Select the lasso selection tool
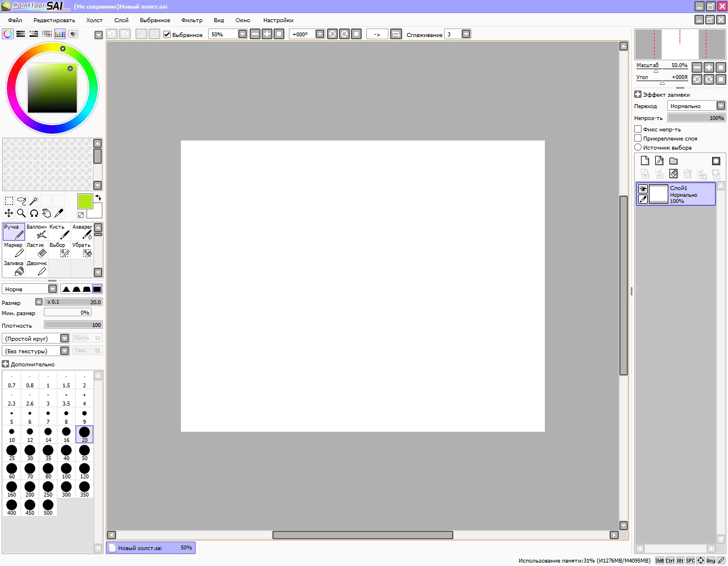728x566 pixels. pyautogui.click(x=22, y=201)
